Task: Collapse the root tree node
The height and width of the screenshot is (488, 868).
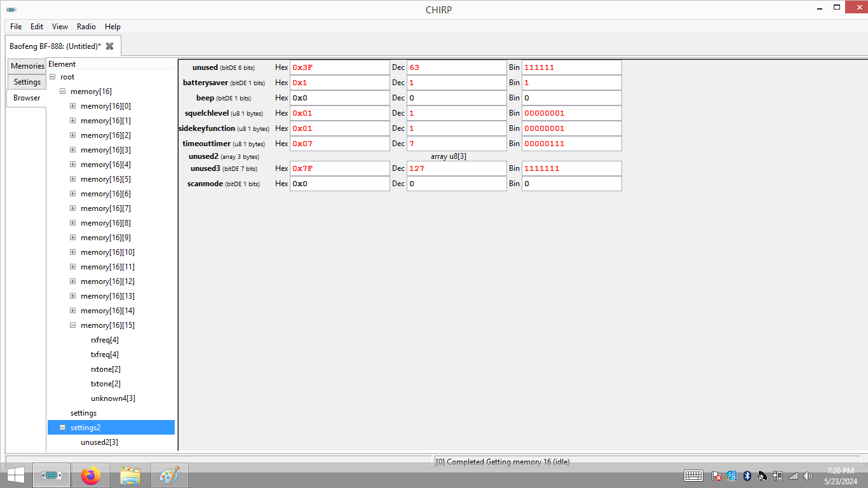Action: point(53,77)
